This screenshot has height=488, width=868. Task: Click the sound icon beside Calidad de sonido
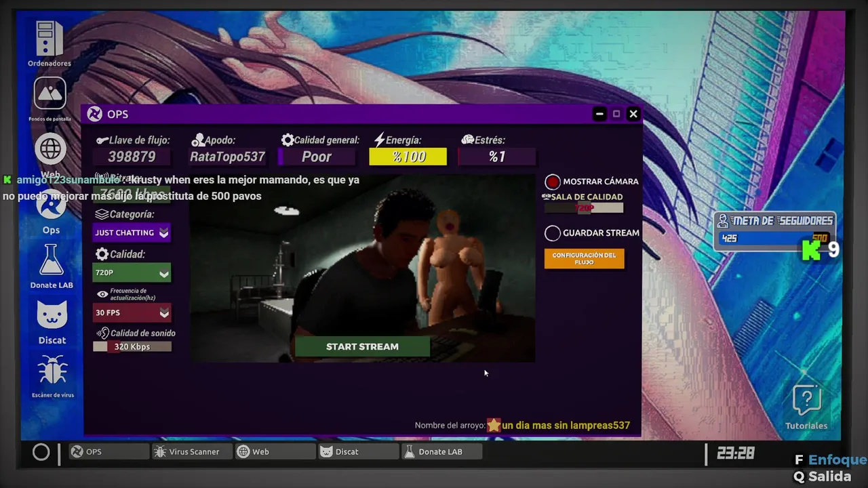pos(102,333)
